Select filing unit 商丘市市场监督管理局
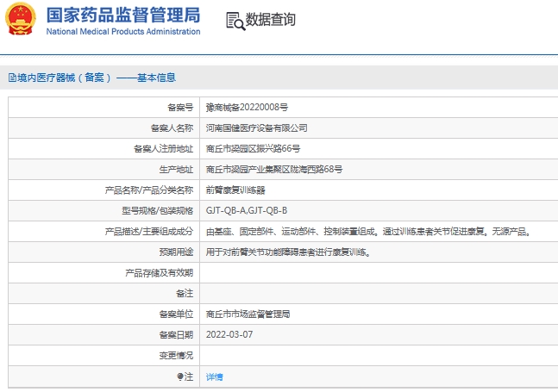 click(x=248, y=314)
